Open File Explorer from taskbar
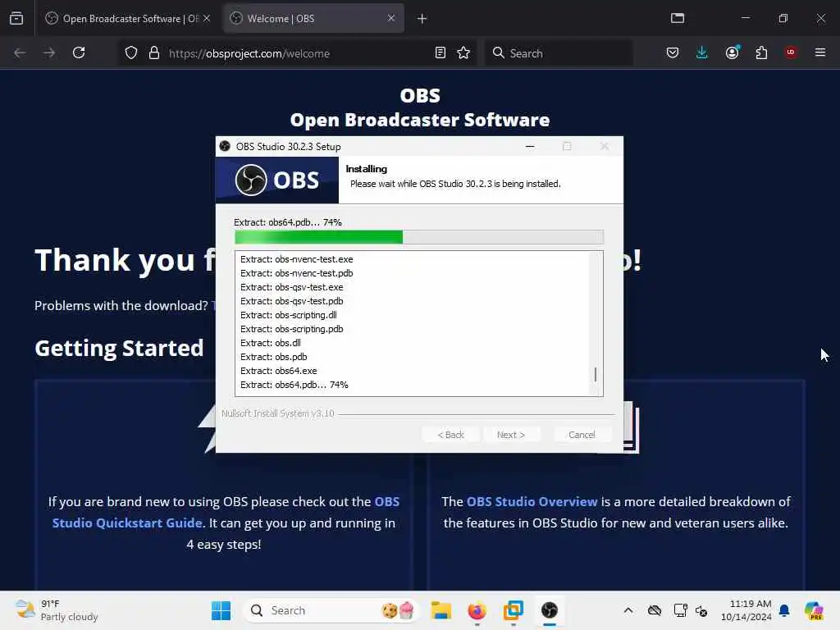Image resolution: width=840 pixels, height=630 pixels. click(441, 610)
